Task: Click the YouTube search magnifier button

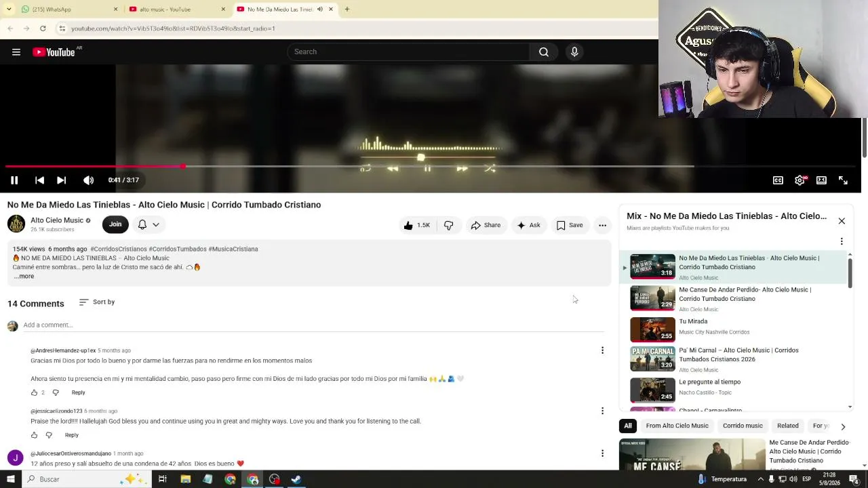Action: pyautogui.click(x=544, y=52)
